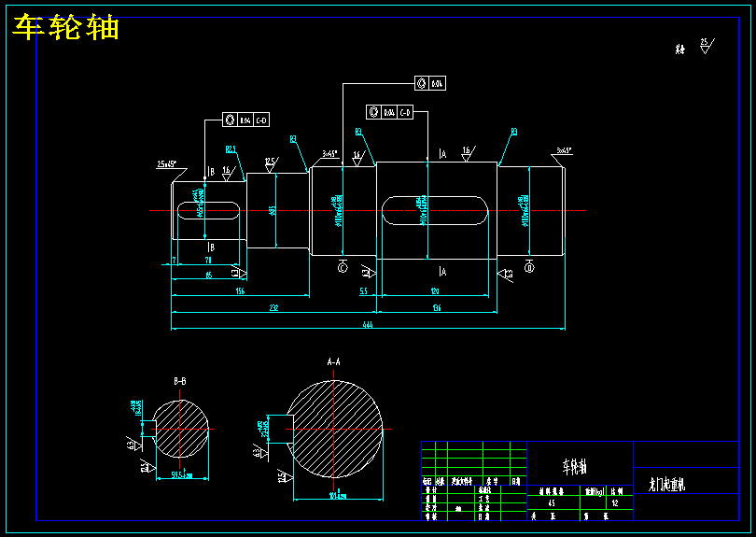Screen dimensions: 756x537
Task: Click the hatched A-A section circle
Action: 335,429
